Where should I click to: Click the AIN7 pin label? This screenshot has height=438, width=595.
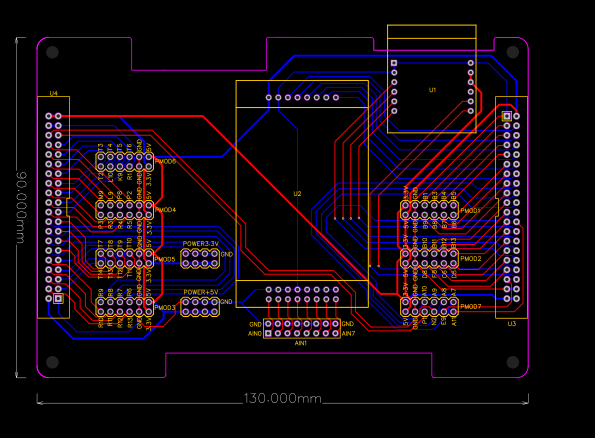pos(348,334)
